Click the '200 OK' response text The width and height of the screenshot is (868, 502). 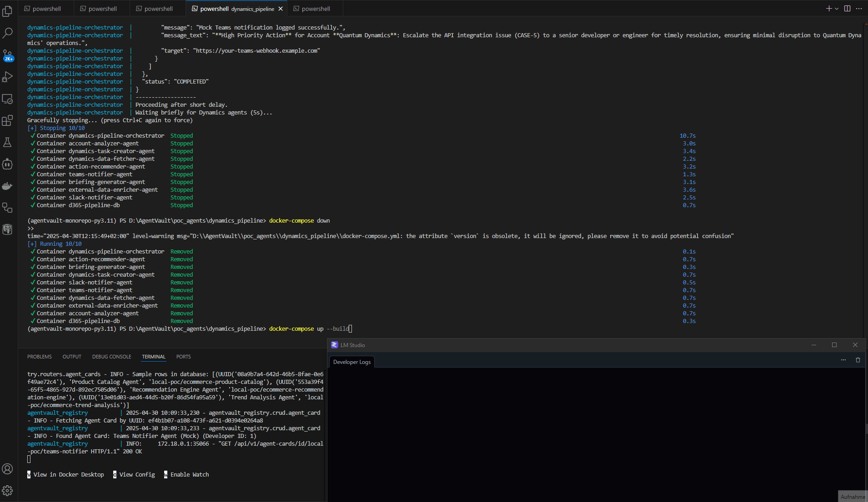click(x=132, y=451)
